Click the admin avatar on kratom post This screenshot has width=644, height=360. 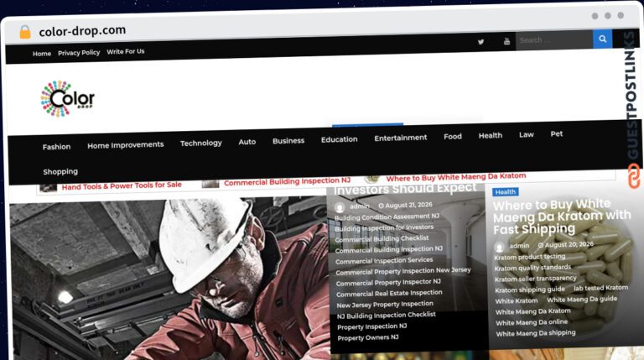pyautogui.click(x=500, y=247)
